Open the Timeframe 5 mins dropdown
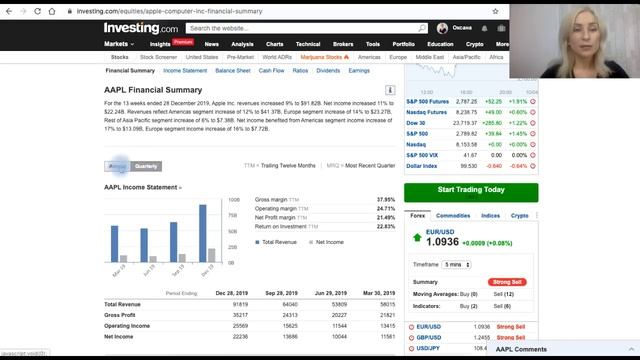This screenshot has width=640, height=360. tap(456, 265)
